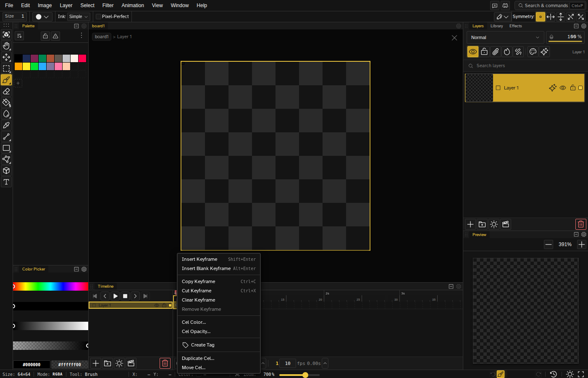This screenshot has width=588, height=378.
Task: Select the 3D cube tool
Action: click(x=6, y=171)
